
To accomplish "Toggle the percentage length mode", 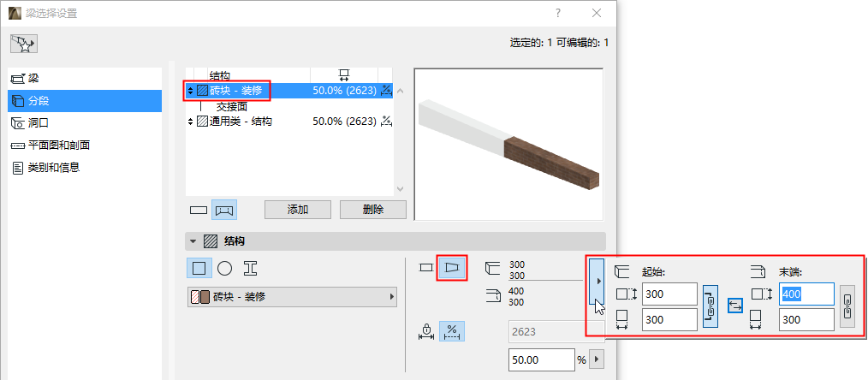I will click(452, 331).
